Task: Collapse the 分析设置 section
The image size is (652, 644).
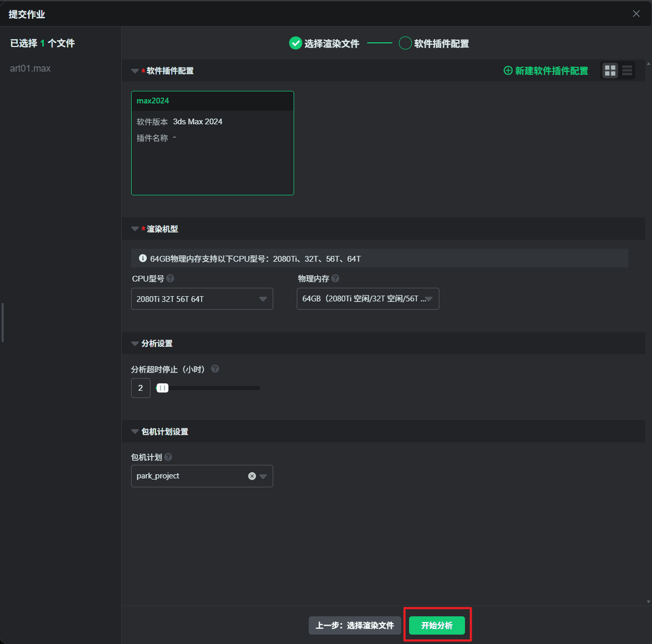Action: 135,343
